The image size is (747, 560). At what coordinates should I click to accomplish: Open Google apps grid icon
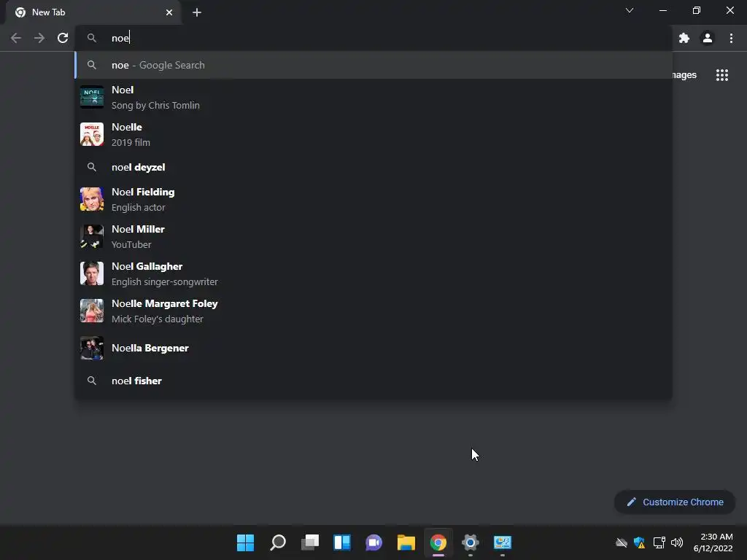pos(722,75)
